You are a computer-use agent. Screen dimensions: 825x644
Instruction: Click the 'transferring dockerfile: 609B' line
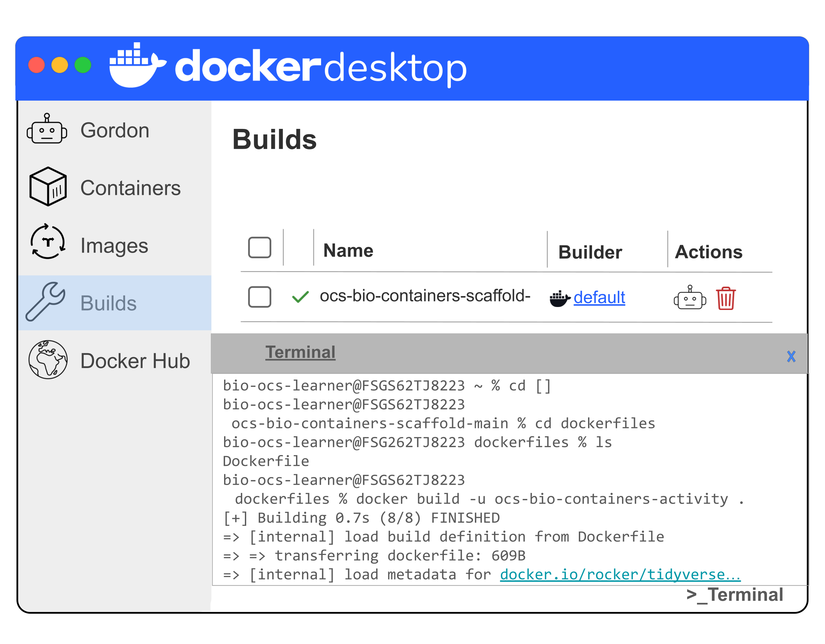[x=374, y=555]
